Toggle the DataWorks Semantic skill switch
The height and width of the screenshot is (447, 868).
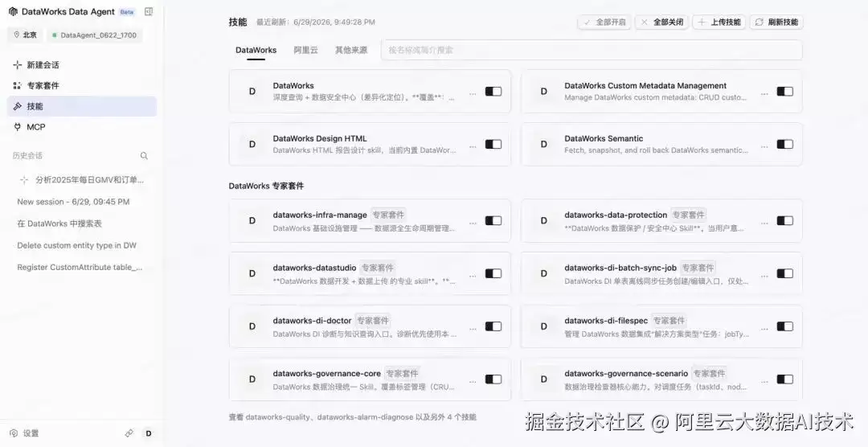click(785, 144)
